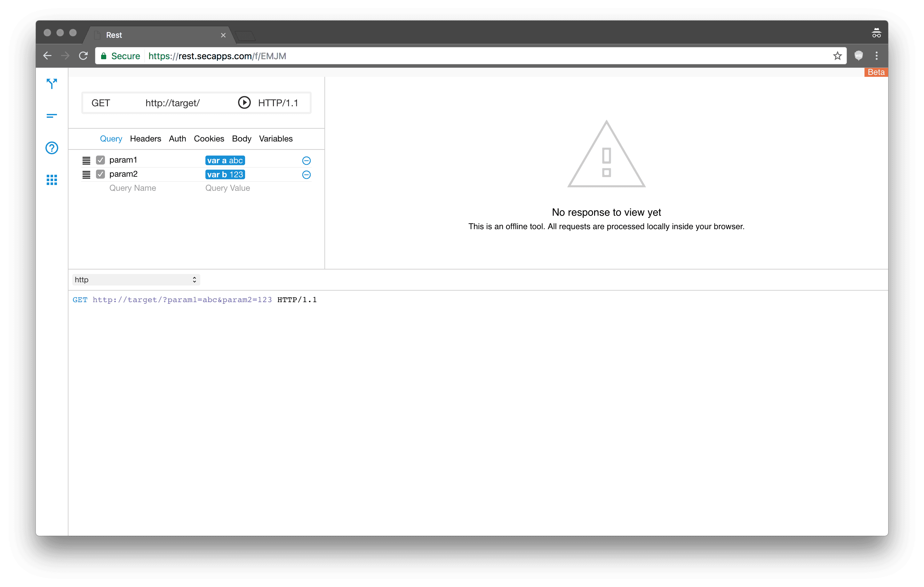Image resolution: width=924 pixels, height=587 pixels.
Task: Click the request URL in raw output
Action: coord(182,300)
